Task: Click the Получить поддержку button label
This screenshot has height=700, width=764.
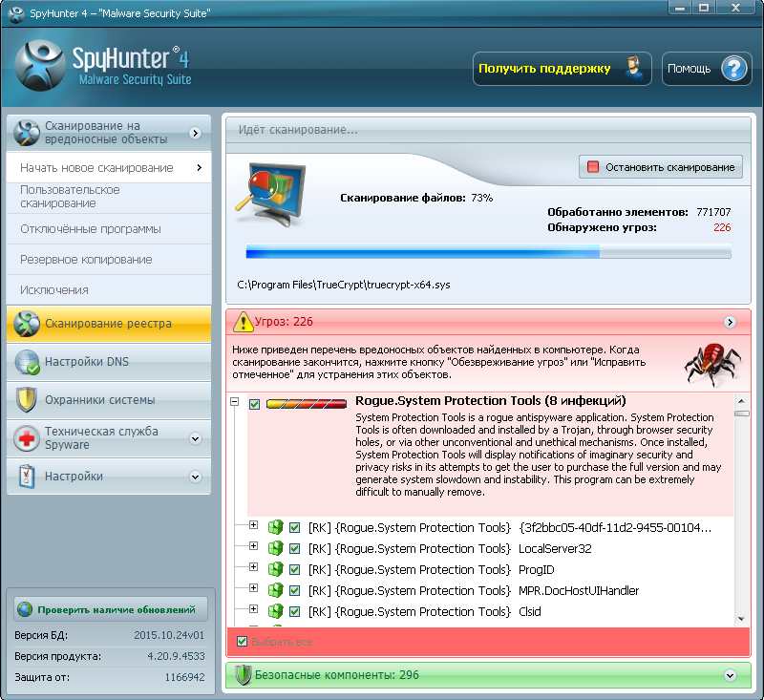Action: (x=544, y=68)
